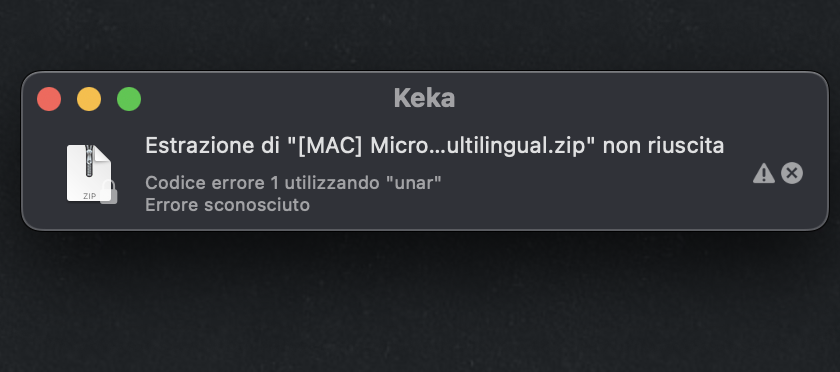The width and height of the screenshot is (840, 372).
Task: Enter full screen with the green button
Action: click(129, 99)
